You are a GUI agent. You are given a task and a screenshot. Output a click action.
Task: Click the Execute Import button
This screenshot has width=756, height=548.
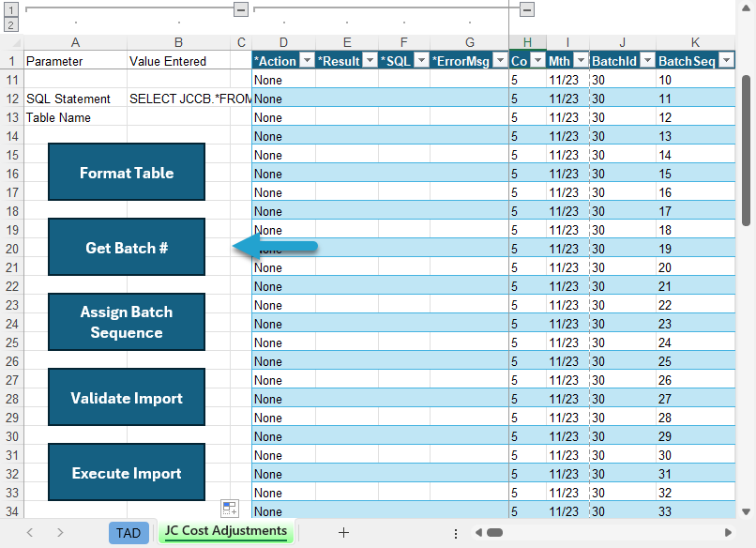[127, 472]
